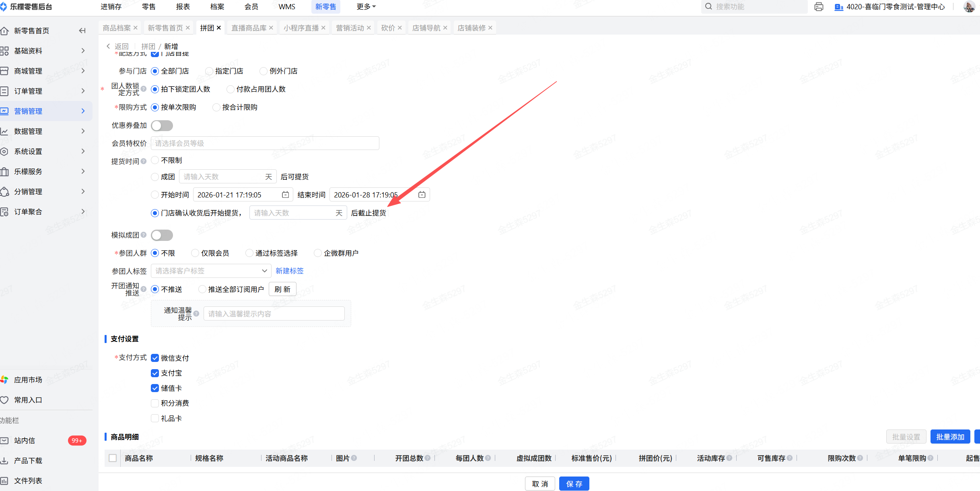Click help icon beside 模拟成团
The width and height of the screenshot is (980, 491).
tap(144, 235)
